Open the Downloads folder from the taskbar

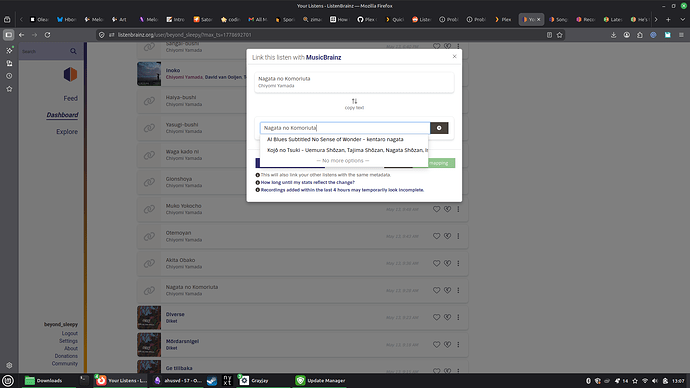click(44, 381)
